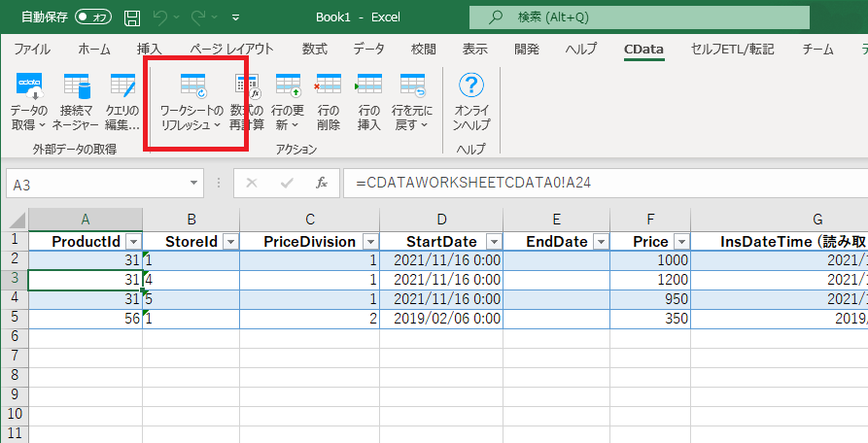Select row 8 header

click(x=15, y=376)
